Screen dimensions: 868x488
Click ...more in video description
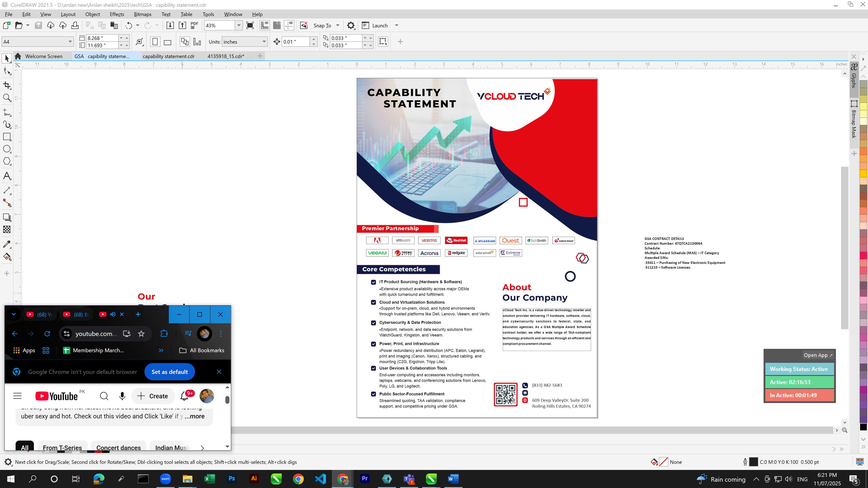pos(194,416)
